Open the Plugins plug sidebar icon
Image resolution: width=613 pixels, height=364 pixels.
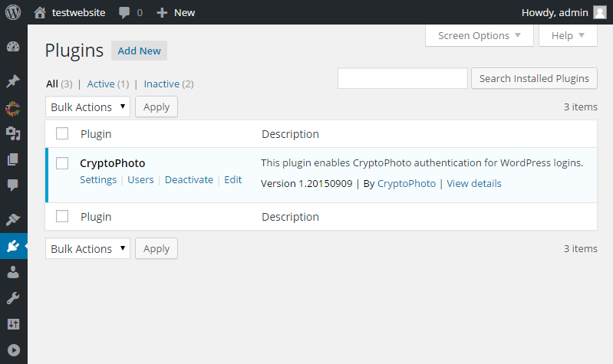point(14,246)
